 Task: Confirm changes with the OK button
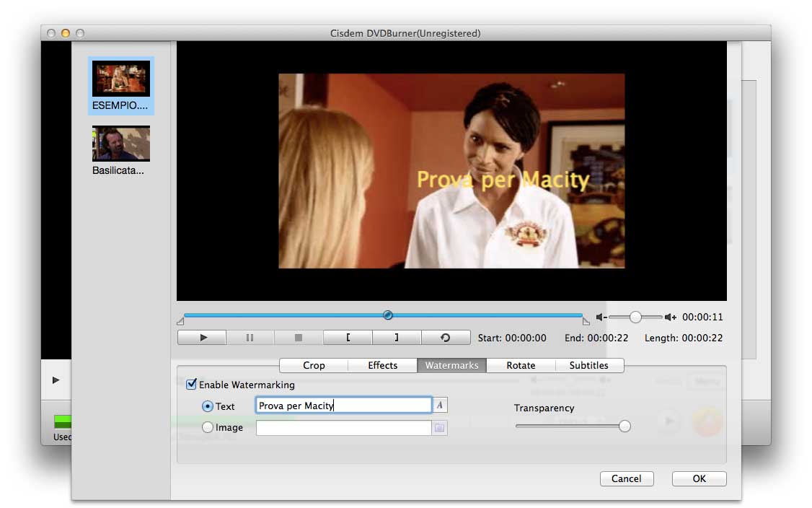click(x=699, y=479)
